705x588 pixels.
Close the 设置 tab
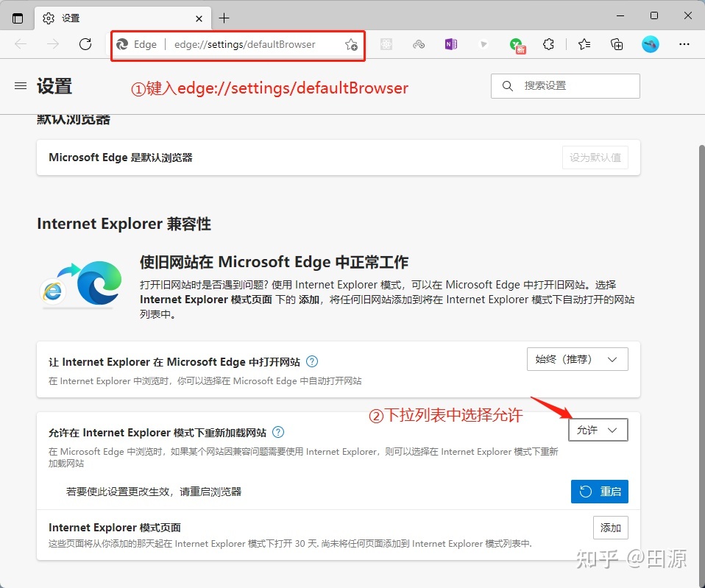[199, 18]
